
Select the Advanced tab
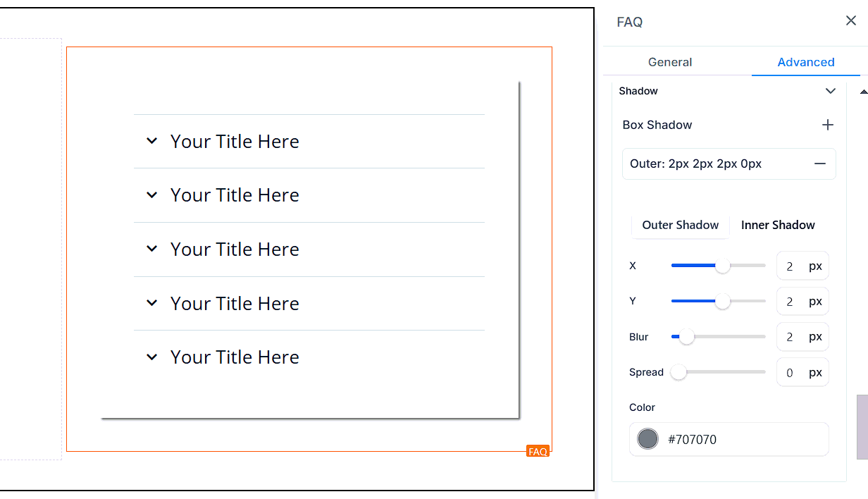pyautogui.click(x=805, y=62)
